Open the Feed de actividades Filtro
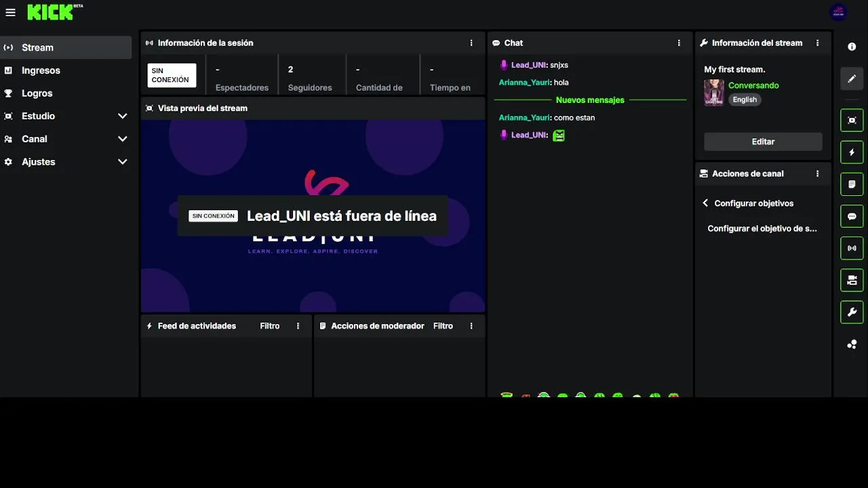This screenshot has height=488, width=868. pos(270,326)
